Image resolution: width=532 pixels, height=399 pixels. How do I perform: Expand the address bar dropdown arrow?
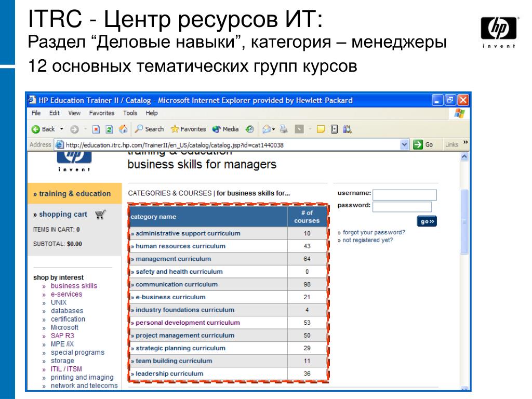(404, 145)
